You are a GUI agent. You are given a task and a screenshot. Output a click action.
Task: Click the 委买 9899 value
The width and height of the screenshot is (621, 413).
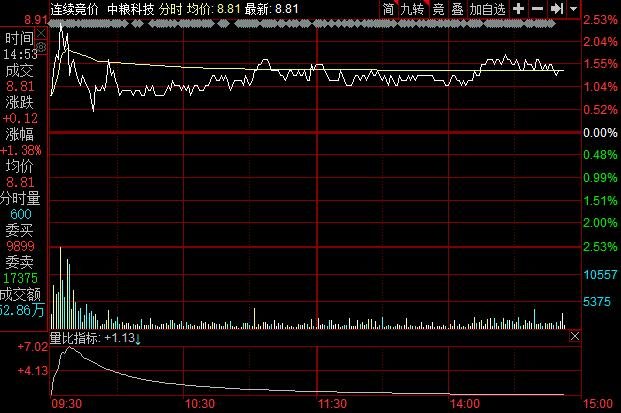[20, 246]
